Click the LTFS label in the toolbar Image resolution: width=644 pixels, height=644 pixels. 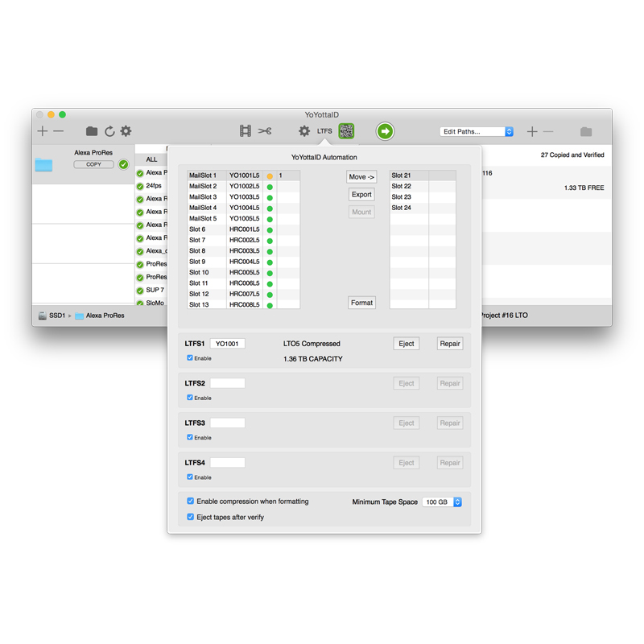(x=325, y=130)
